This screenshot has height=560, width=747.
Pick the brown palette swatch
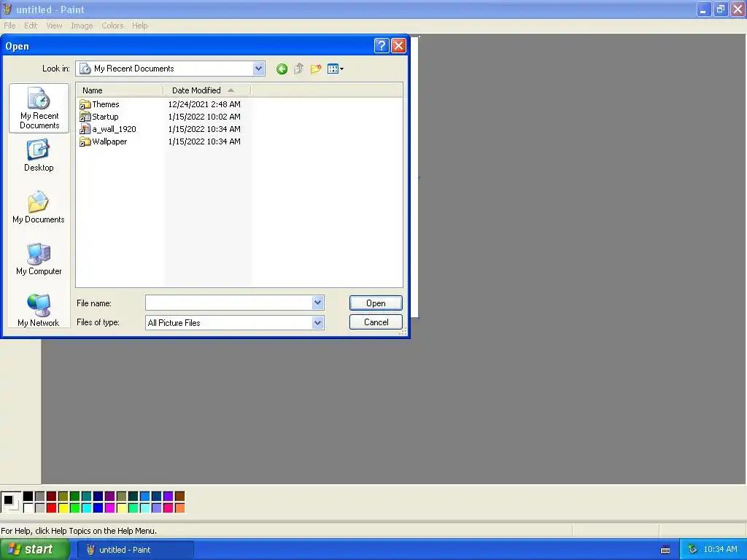[x=179, y=496]
